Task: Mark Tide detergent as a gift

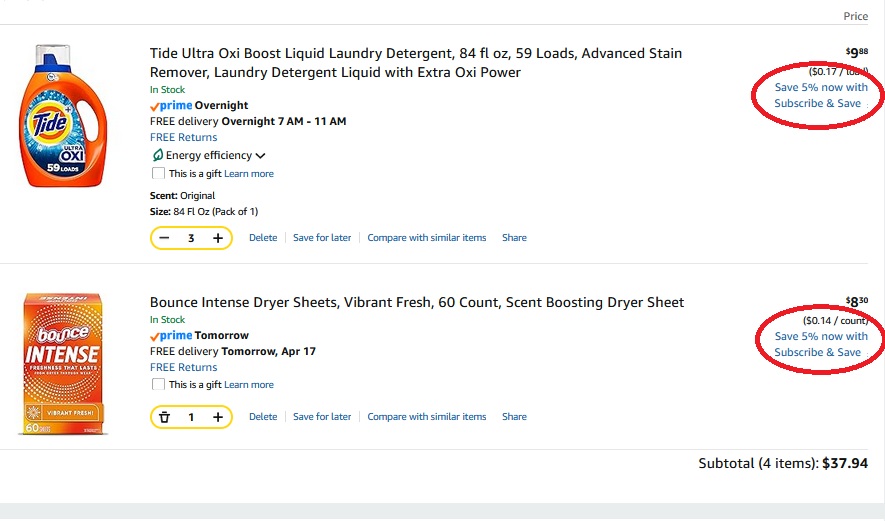Action: click(158, 174)
